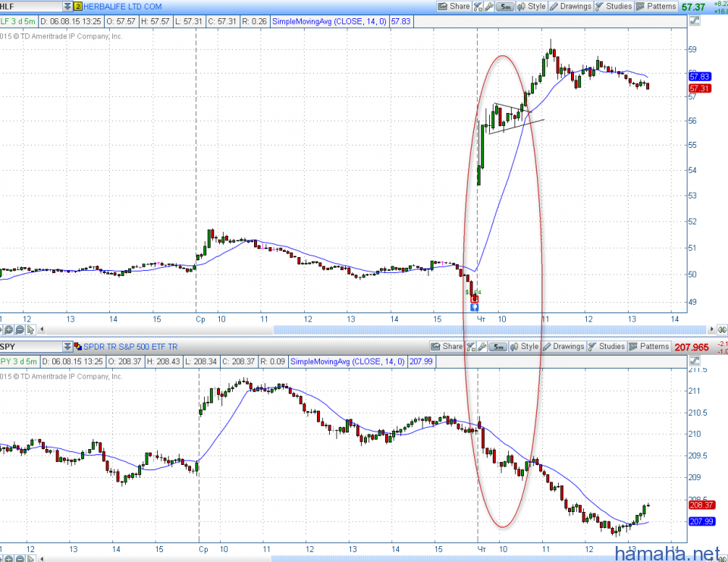Image resolution: width=728 pixels, height=562 pixels.
Task: Click the chart scale icon right of HLF info bar
Action: point(695,21)
